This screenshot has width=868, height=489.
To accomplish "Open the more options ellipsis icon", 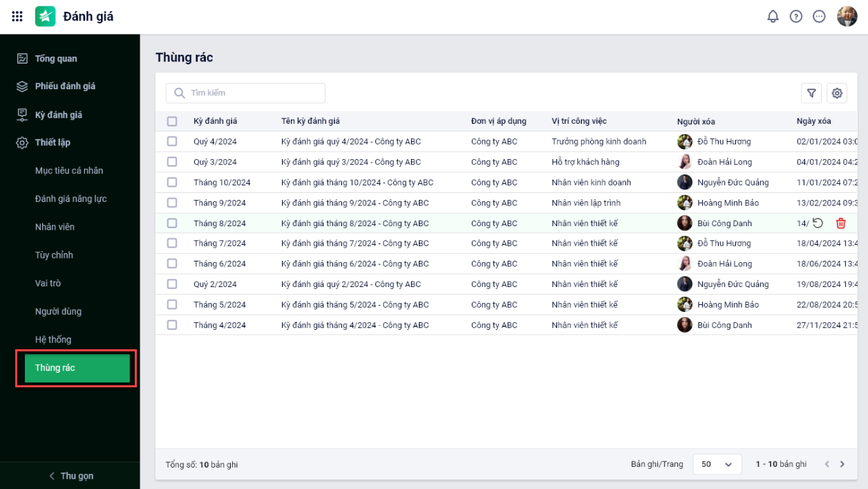I will tap(819, 16).
